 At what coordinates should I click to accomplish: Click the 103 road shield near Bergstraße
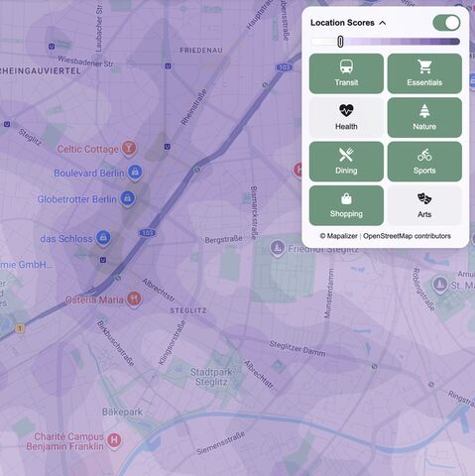(147, 233)
